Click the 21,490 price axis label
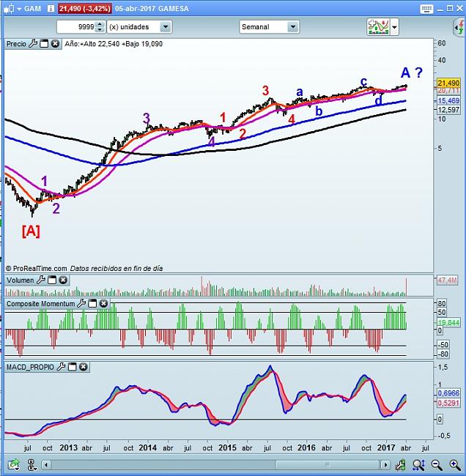 click(448, 83)
